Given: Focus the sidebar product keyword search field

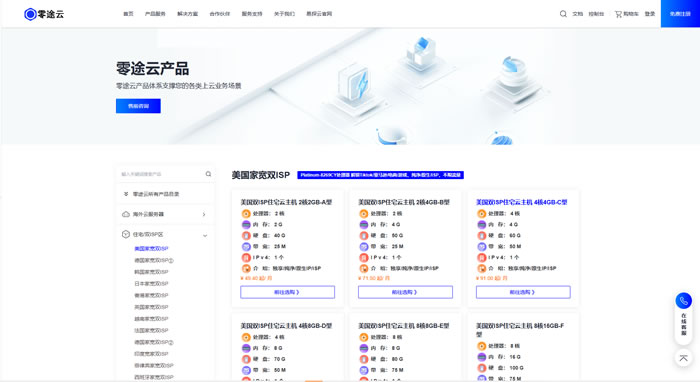Looking at the screenshot, I should pos(161,174).
